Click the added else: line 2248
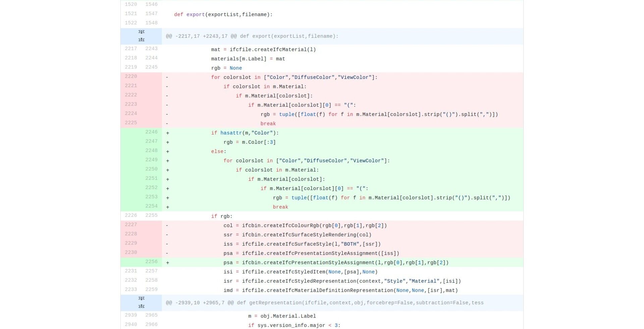 pyautogui.click(x=218, y=151)
